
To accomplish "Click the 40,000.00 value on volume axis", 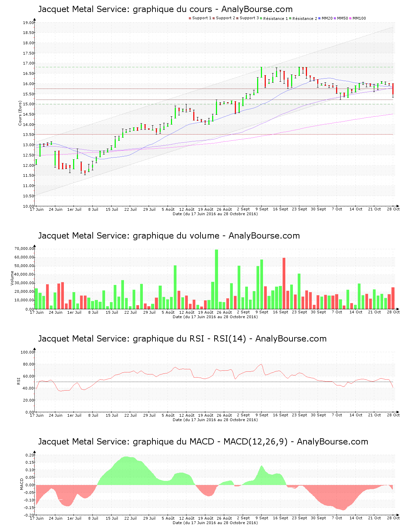I will coord(24,275).
